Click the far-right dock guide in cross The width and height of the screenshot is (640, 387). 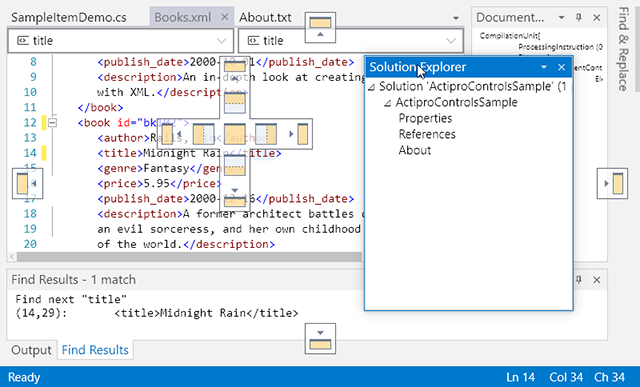tap(299, 134)
